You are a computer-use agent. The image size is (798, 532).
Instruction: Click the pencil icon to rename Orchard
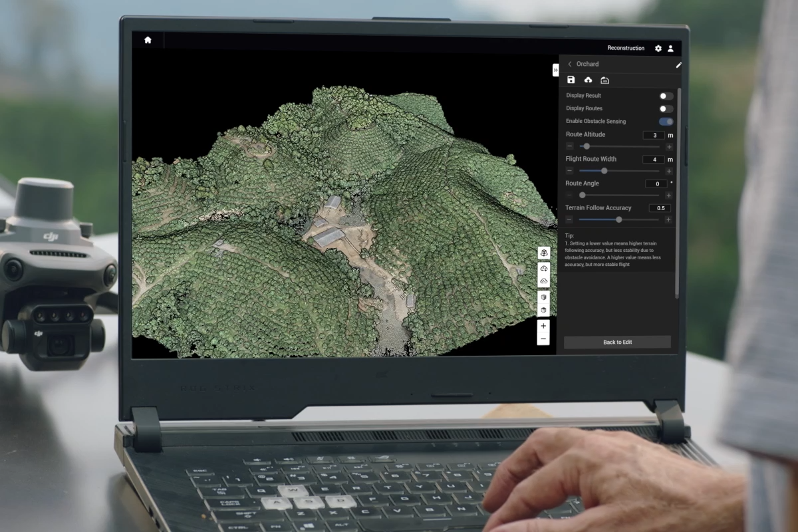(x=678, y=65)
